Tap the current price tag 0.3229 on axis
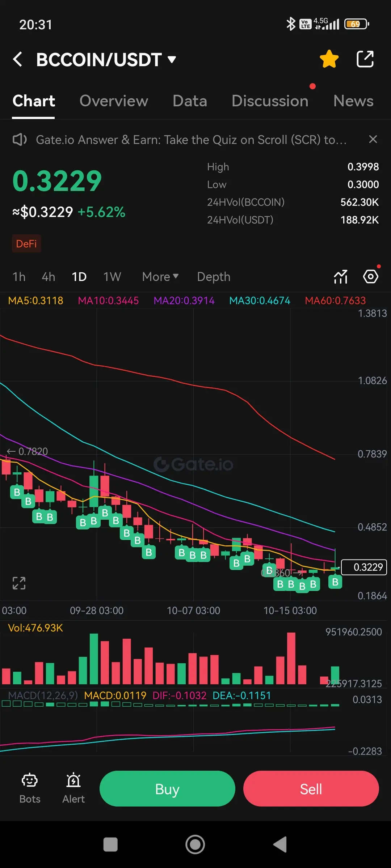The image size is (391, 868). click(364, 567)
